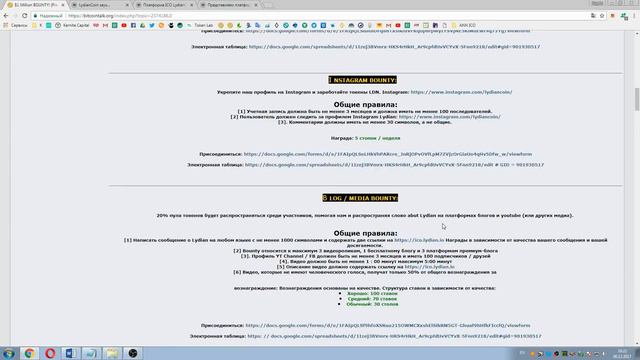The image size is (640, 360).
Task: Open the ico.lydian.io link in blog rule 5
Action: point(429,267)
